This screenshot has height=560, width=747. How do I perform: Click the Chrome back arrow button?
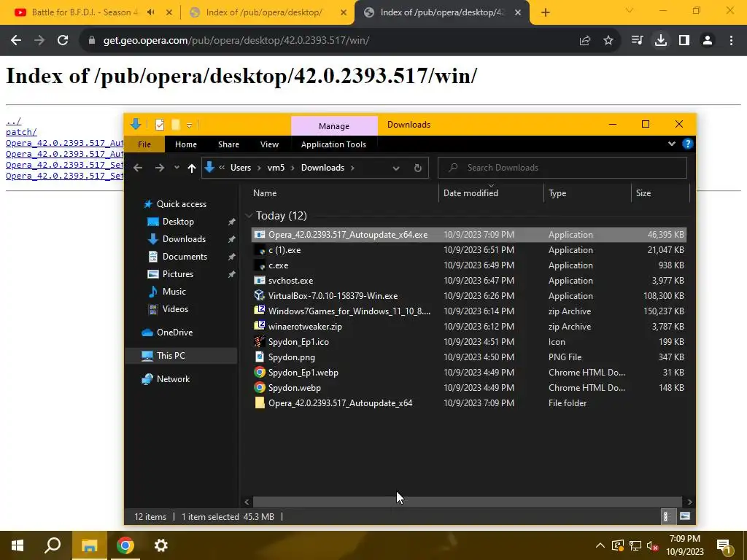(16, 41)
